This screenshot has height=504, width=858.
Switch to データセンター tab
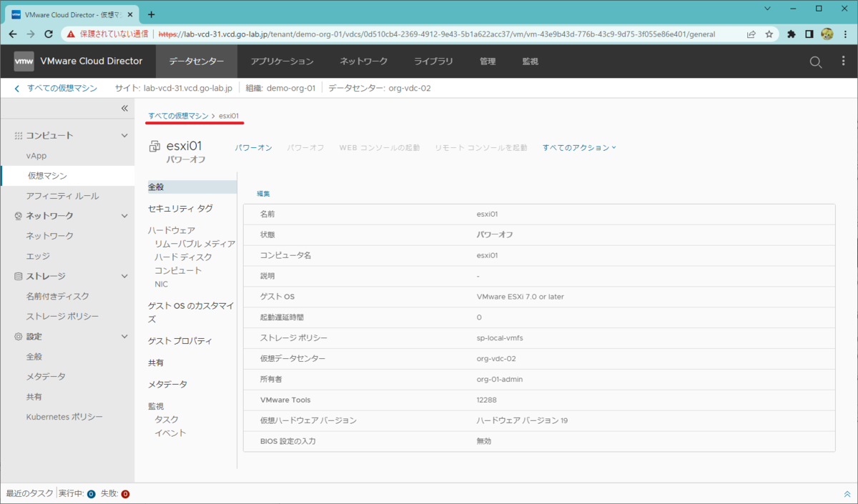point(197,61)
